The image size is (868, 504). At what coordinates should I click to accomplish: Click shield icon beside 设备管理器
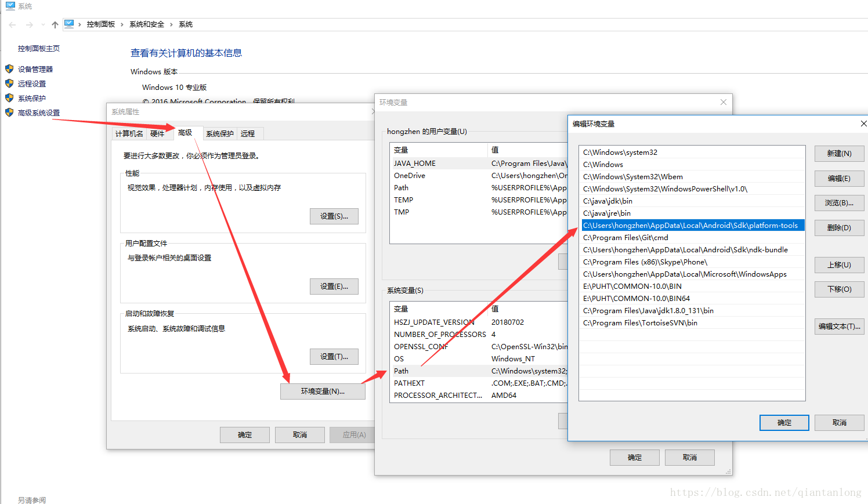(9, 69)
